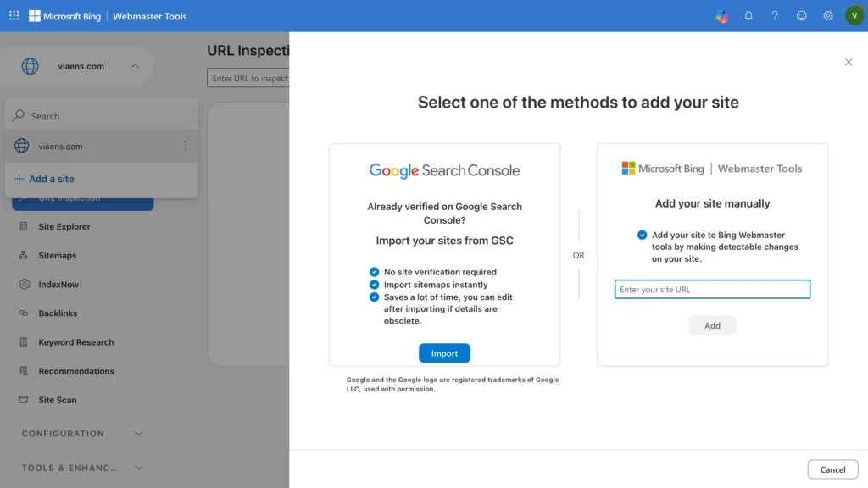The image size is (868, 488).
Task: Expand the Configuration section
Action: [x=82, y=433]
